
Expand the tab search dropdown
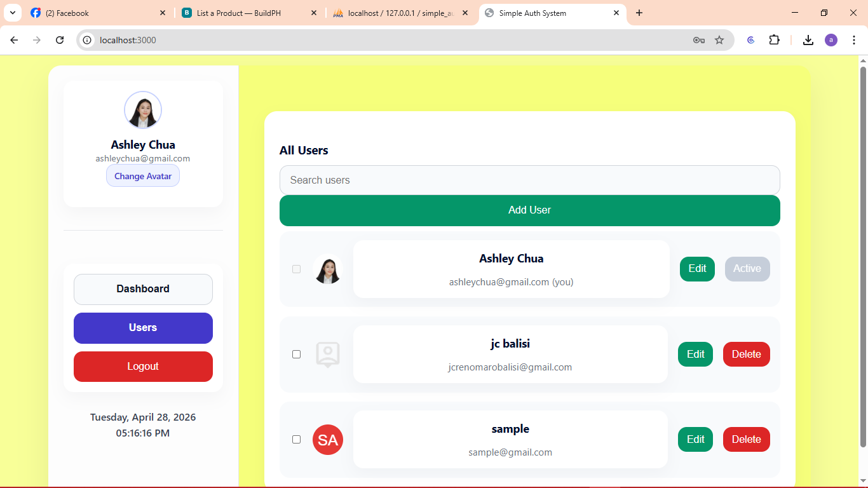[12, 13]
